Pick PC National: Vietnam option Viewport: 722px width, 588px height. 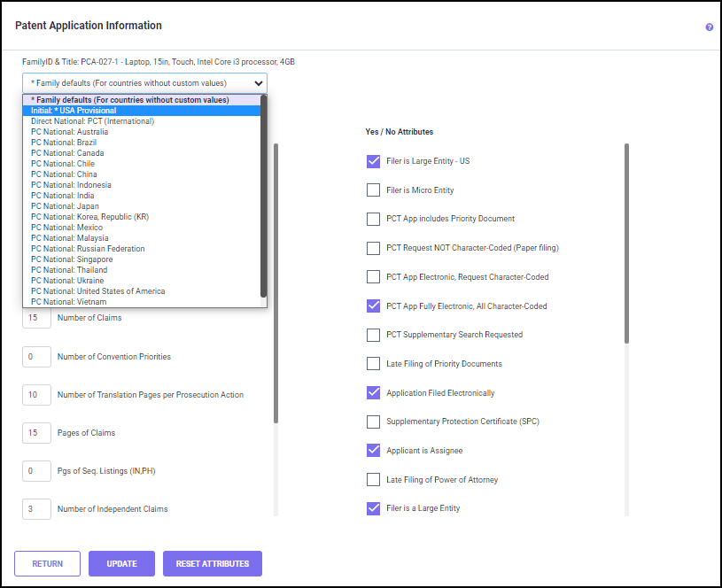tap(68, 302)
